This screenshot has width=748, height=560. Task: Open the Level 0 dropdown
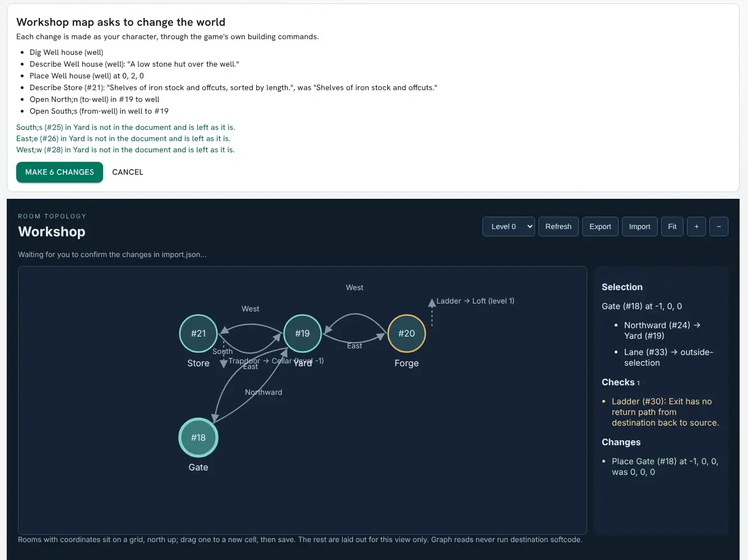coord(509,226)
